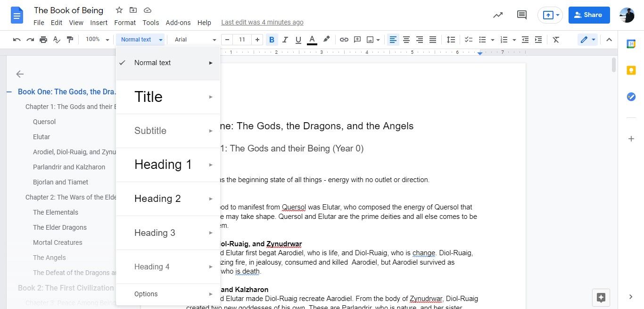Open the line spacing dropdown
The image size is (644, 309).
[451, 40]
